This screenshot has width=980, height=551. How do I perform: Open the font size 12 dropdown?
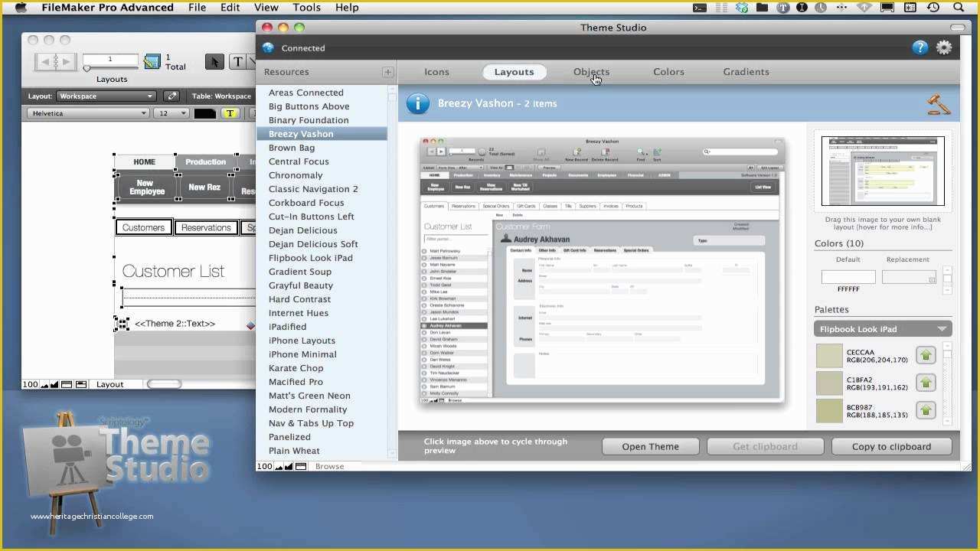(x=171, y=113)
